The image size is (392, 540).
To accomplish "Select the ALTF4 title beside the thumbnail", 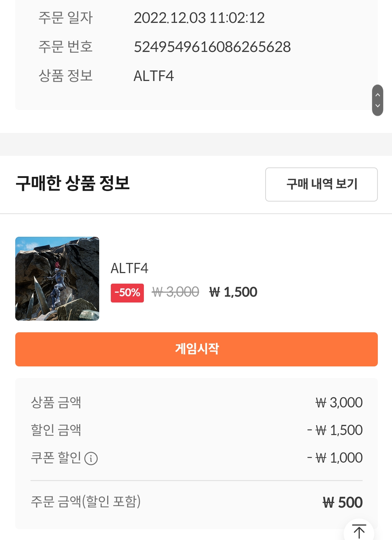I will tap(129, 268).
